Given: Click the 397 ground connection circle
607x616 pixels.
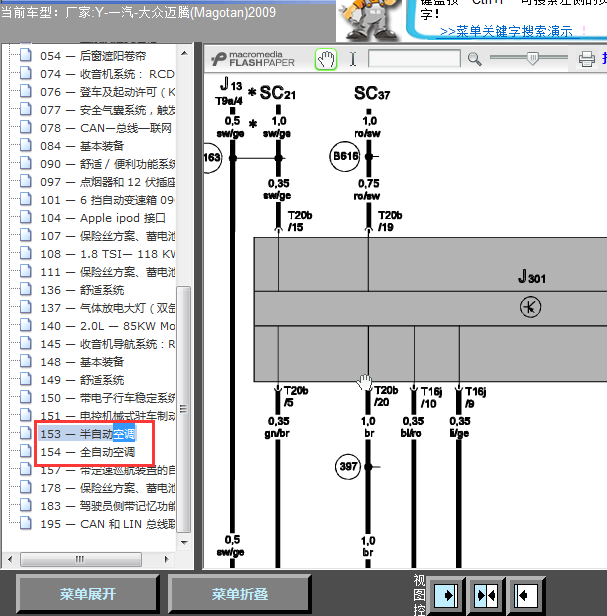Looking at the screenshot, I should click(348, 467).
